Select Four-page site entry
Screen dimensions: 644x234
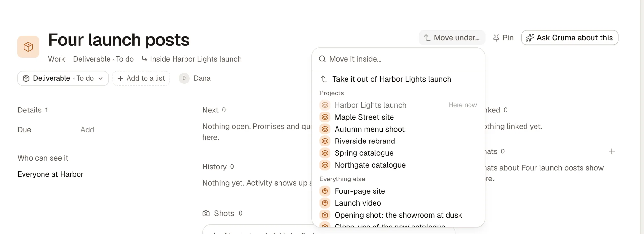(398, 191)
